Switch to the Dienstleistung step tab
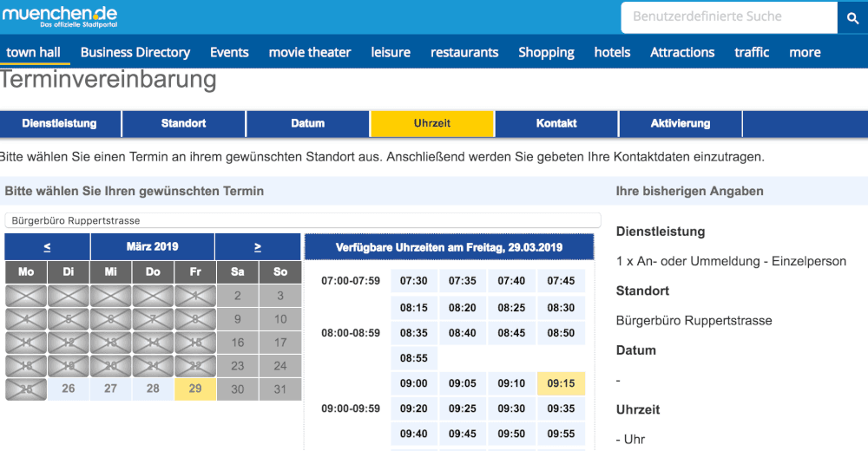868x451 pixels. tap(60, 123)
